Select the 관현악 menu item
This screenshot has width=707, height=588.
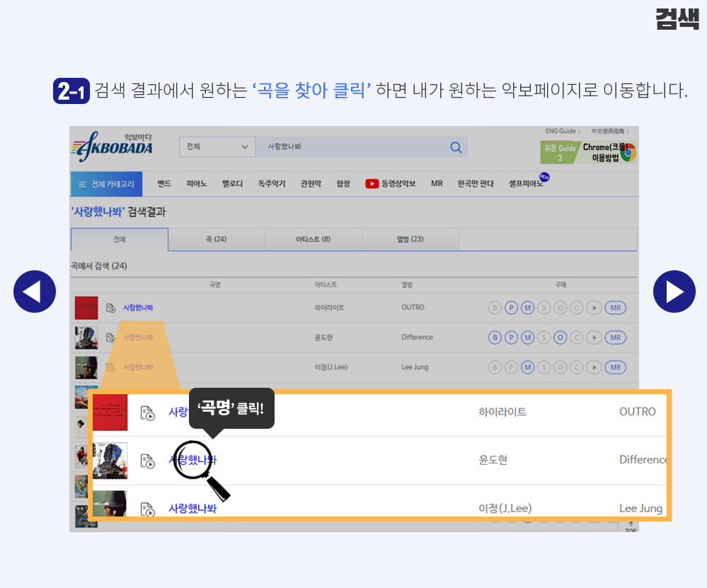click(x=311, y=183)
